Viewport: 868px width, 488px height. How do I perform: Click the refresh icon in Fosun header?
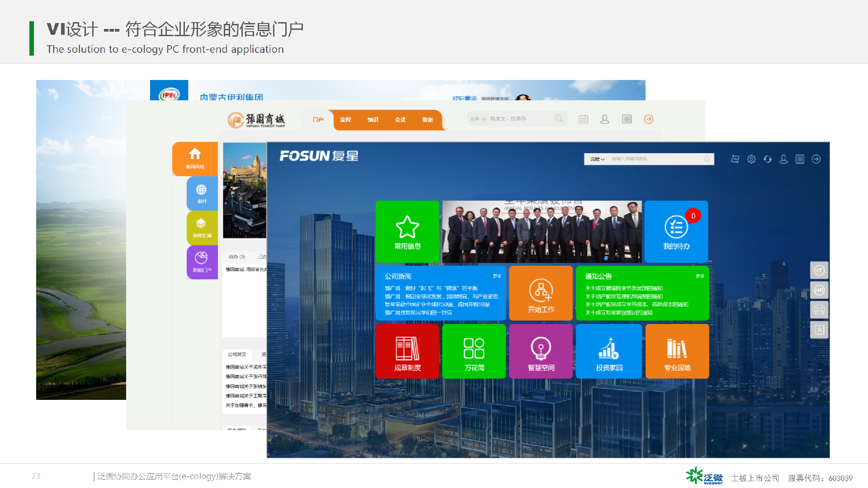tap(768, 159)
